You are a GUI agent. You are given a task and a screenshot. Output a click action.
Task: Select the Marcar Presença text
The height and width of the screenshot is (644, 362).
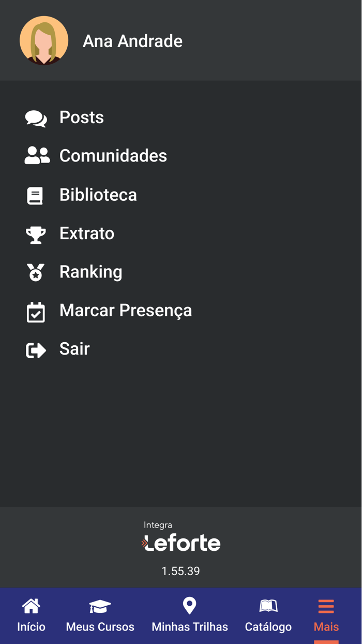(126, 311)
